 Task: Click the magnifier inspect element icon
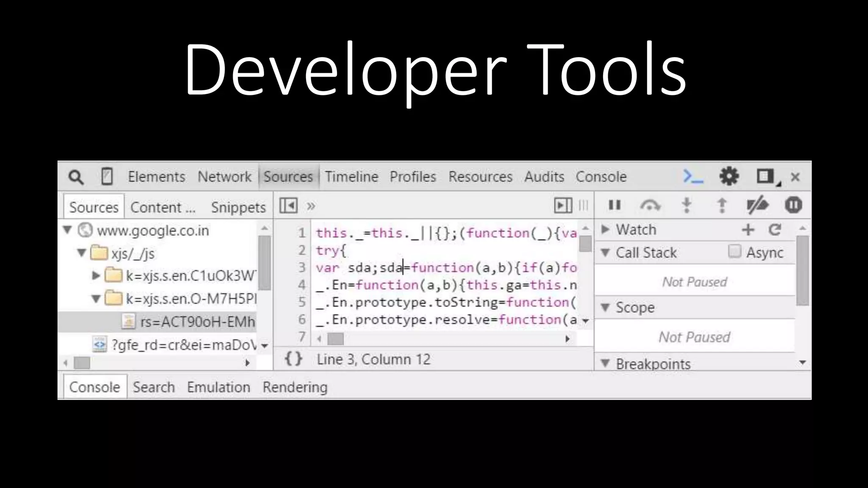click(76, 177)
